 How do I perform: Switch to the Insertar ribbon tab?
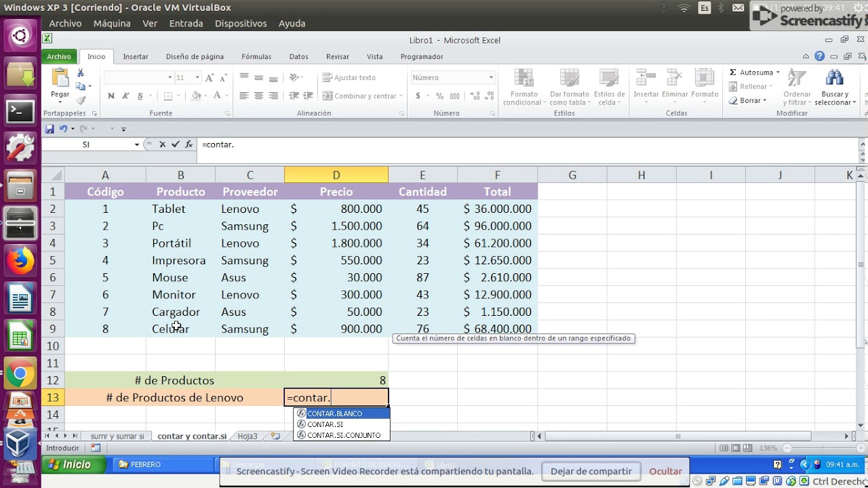[136, 57]
